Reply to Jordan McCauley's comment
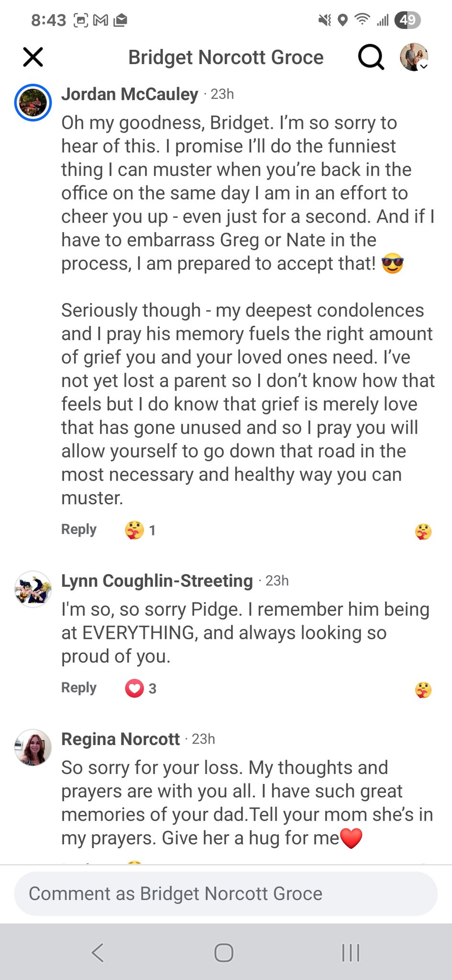Image resolution: width=452 pixels, height=980 pixels. [x=79, y=529]
